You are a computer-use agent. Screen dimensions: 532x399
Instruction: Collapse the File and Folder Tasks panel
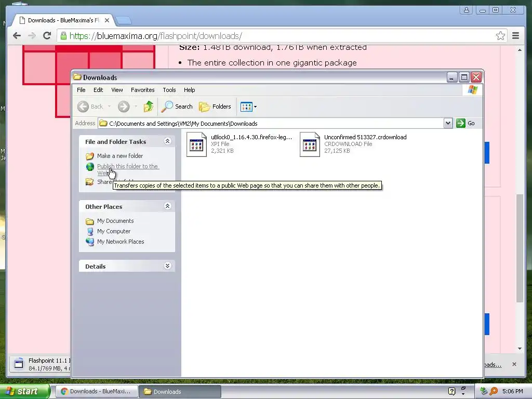tap(167, 141)
